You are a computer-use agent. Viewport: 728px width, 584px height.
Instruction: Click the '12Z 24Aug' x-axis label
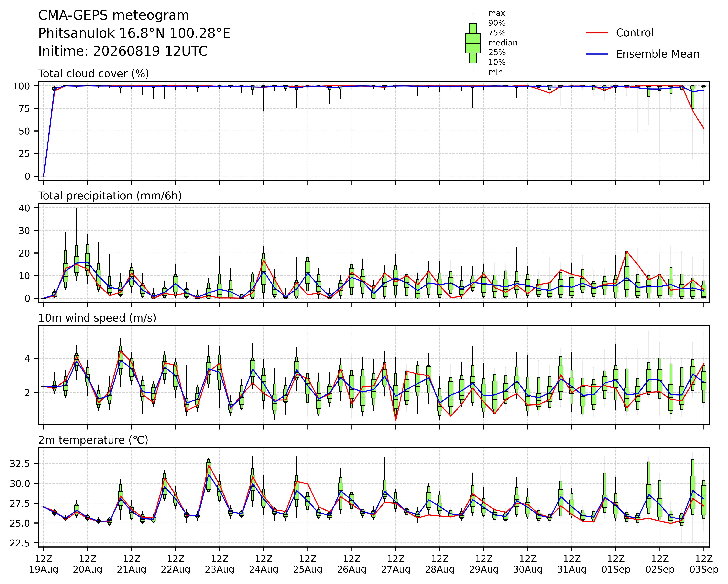tap(264, 564)
